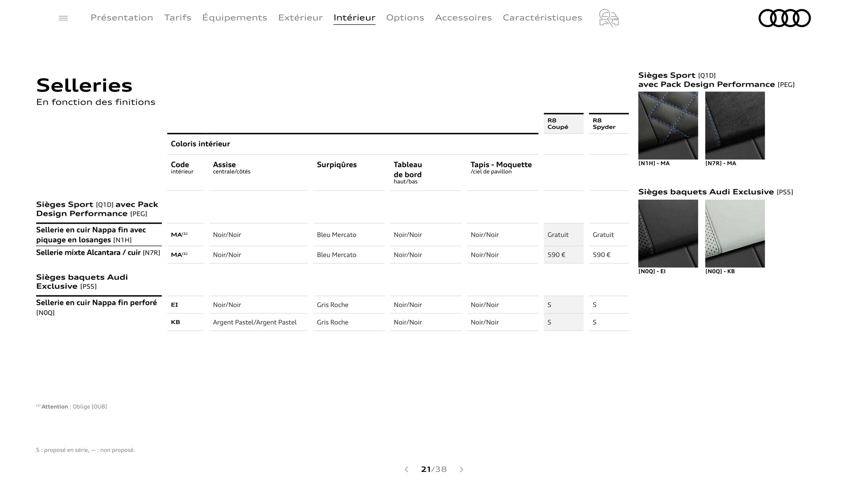Open the Caractéristiques tab
The width and height of the screenshot is (868, 488).
coord(542,17)
